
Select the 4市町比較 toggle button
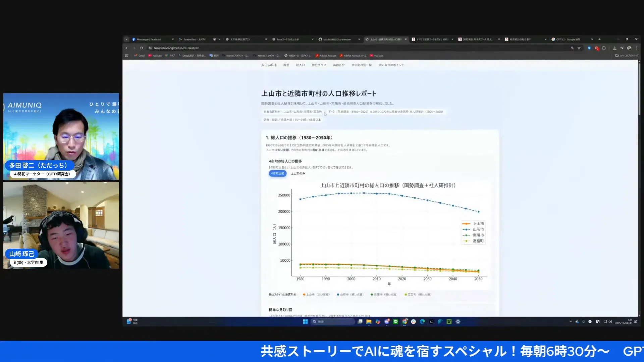point(277,173)
